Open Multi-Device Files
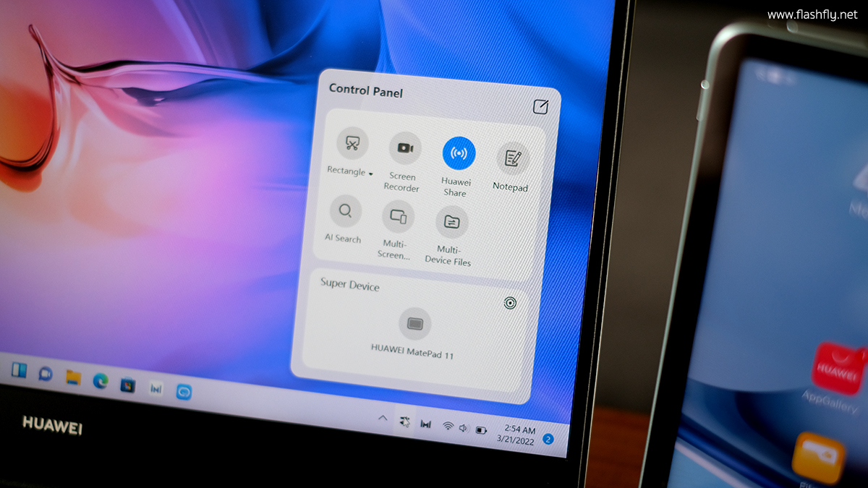This screenshot has height=488, width=868. coord(452,222)
